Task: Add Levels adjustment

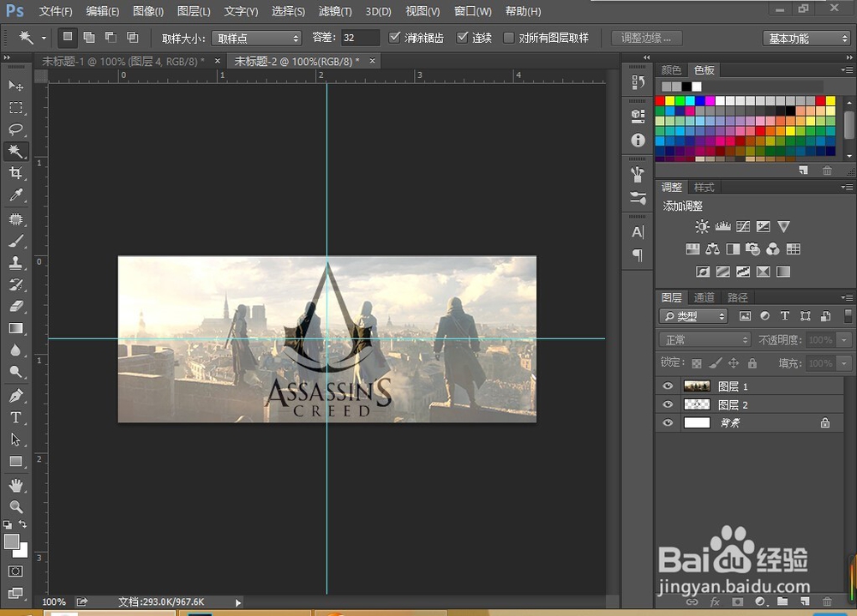Action: tap(722, 226)
